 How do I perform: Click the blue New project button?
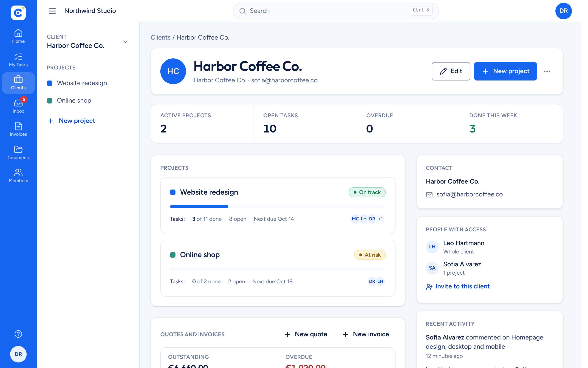505,71
